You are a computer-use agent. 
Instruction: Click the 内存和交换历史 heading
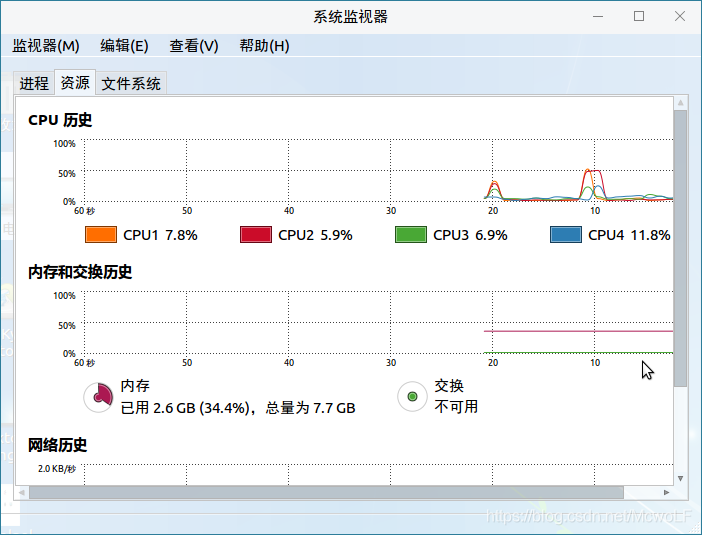[80, 272]
